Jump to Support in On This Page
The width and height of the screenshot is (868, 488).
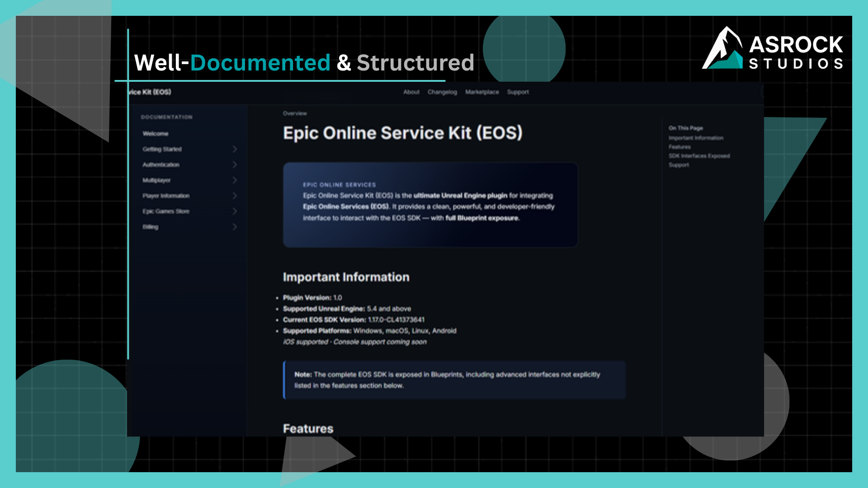coord(679,165)
